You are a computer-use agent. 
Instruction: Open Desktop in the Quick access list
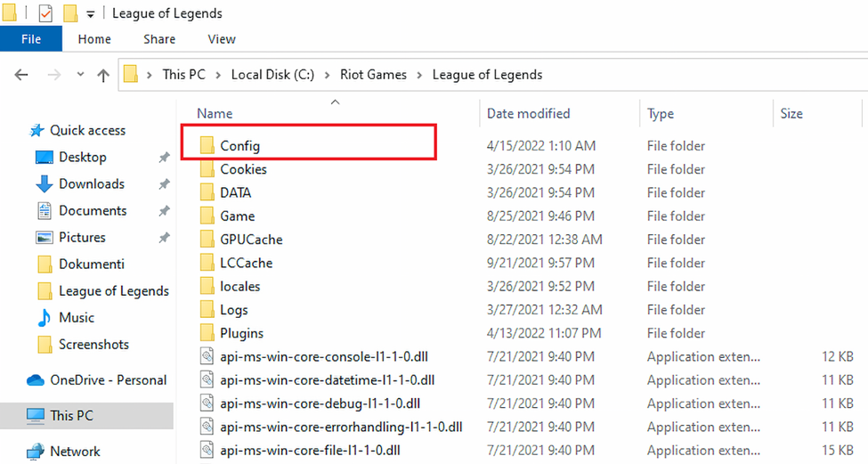click(x=83, y=157)
